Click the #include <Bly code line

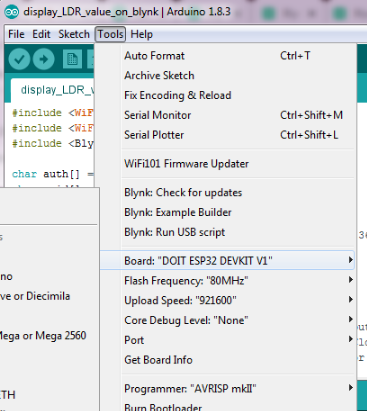53,143
